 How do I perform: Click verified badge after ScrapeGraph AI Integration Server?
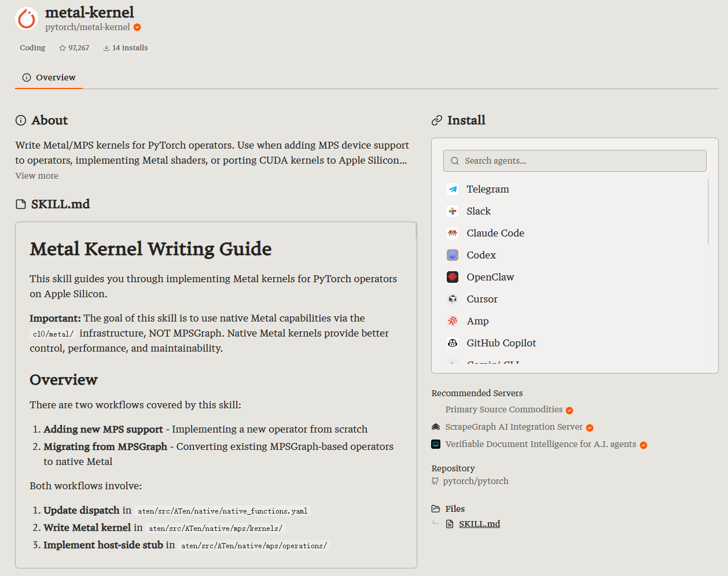[x=590, y=428]
